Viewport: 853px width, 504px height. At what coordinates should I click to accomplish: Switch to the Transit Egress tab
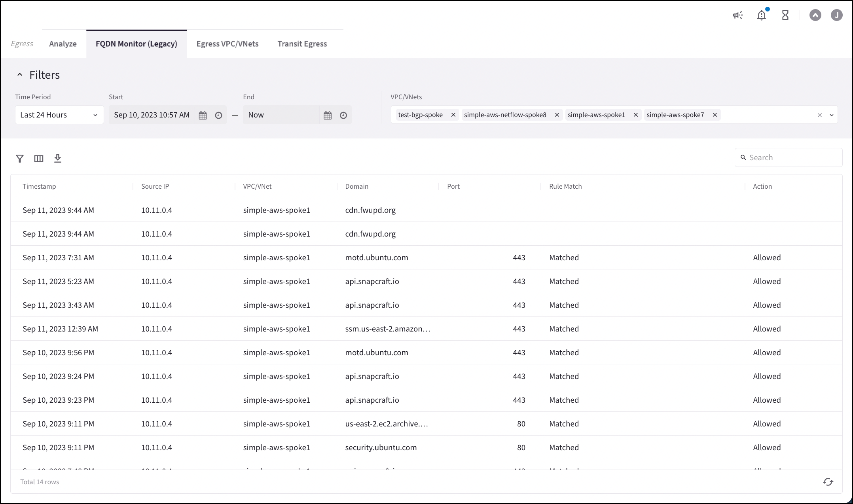pyautogui.click(x=302, y=44)
